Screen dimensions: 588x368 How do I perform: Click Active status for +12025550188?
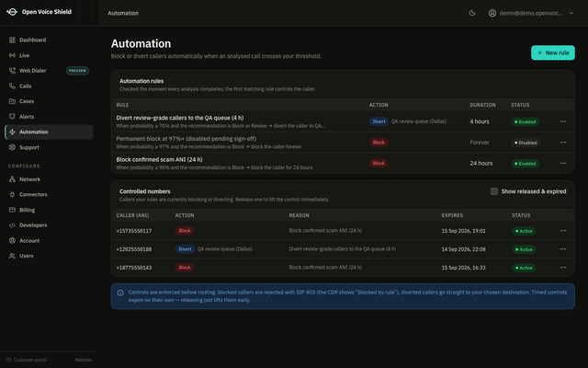click(524, 249)
